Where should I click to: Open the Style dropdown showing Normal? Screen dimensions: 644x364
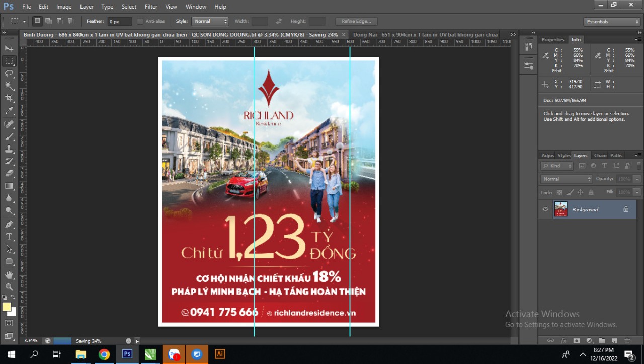coord(210,21)
